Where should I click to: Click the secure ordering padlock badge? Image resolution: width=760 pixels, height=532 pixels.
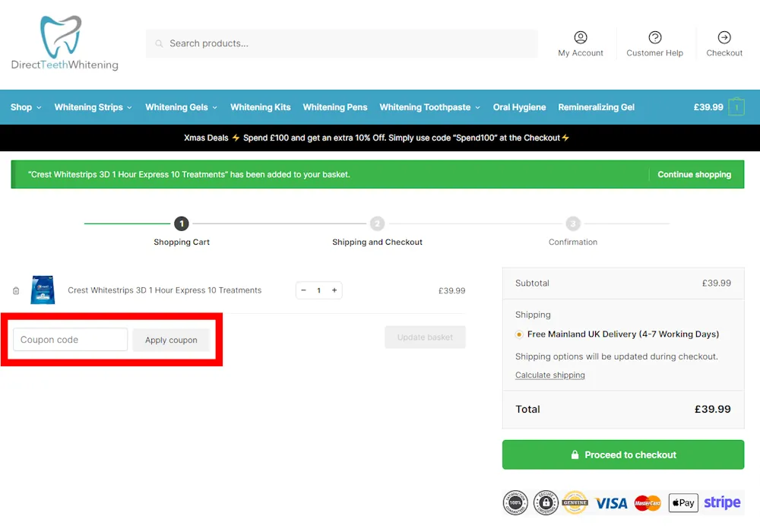[546, 502]
